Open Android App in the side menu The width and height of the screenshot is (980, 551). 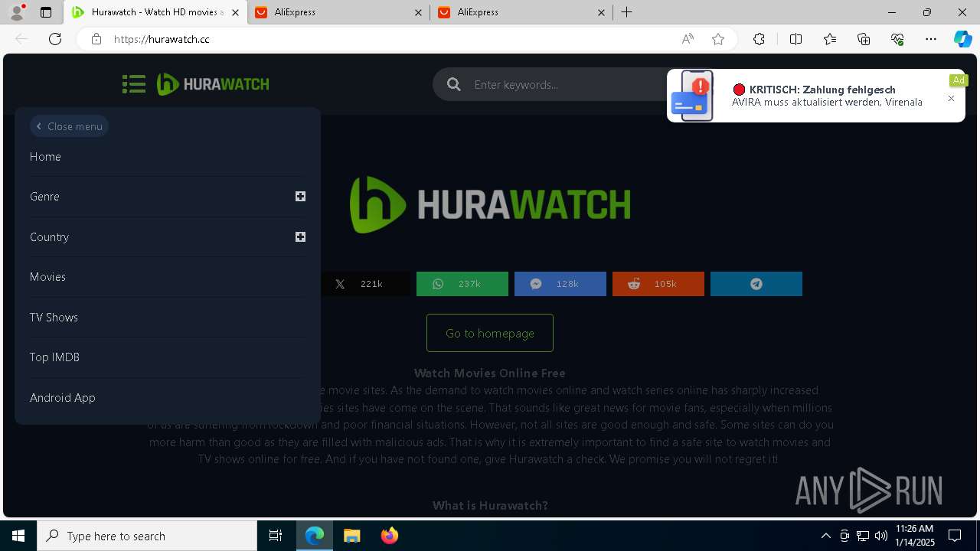[63, 398]
